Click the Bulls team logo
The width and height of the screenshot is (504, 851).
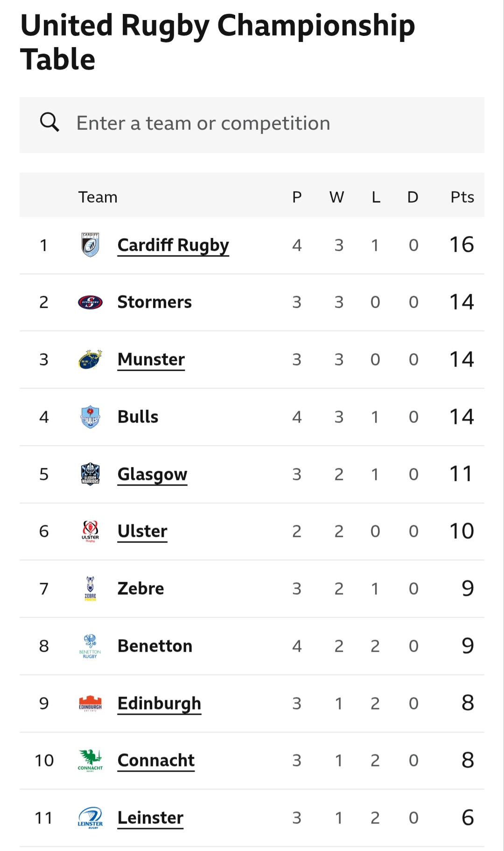click(90, 417)
